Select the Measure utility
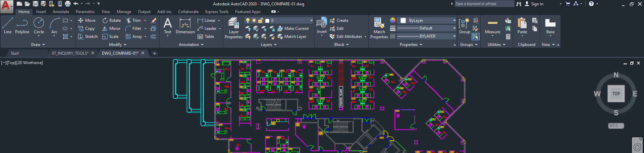This screenshot has width=644, height=153. point(492,26)
